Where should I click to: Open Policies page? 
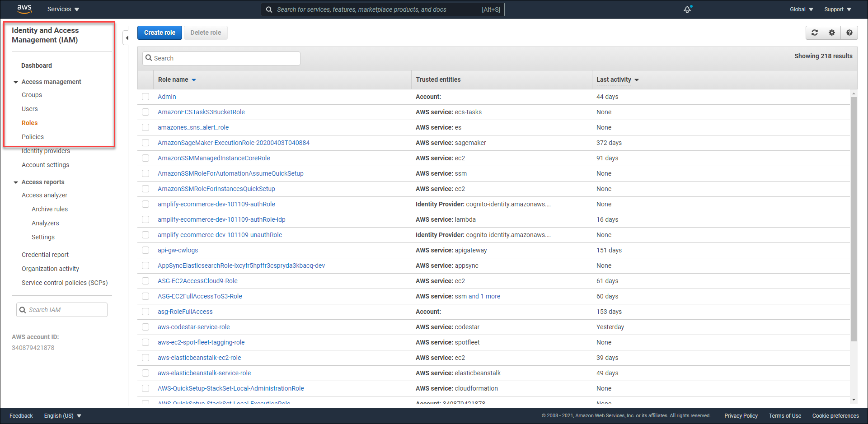(x=33, y=137)
